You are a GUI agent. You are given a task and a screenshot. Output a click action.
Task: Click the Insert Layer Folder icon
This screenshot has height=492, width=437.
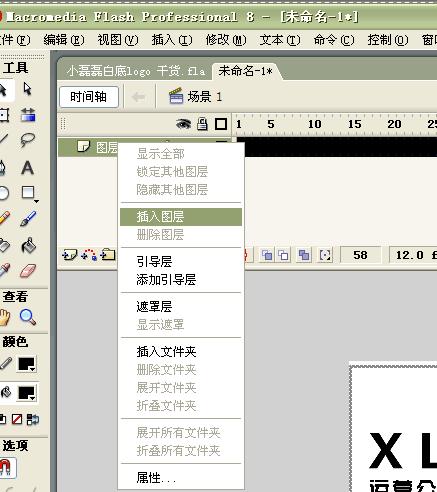point(108,255)
